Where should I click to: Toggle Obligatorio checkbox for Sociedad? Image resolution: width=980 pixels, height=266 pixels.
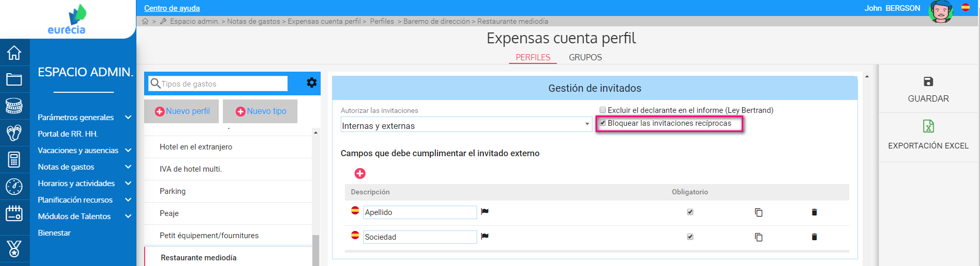point(690,237)
